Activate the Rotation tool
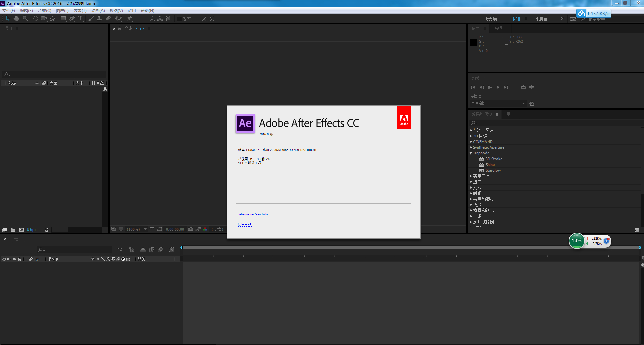Screen dimensions: 644x345 point(35,19)
